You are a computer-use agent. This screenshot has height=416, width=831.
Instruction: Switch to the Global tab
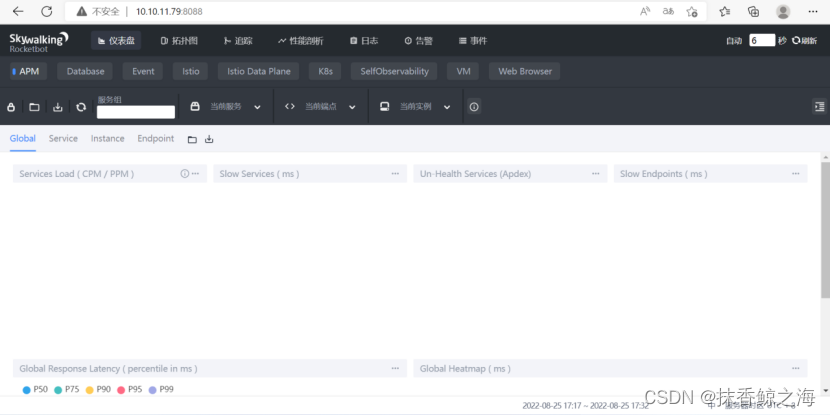tap(23, 138)
